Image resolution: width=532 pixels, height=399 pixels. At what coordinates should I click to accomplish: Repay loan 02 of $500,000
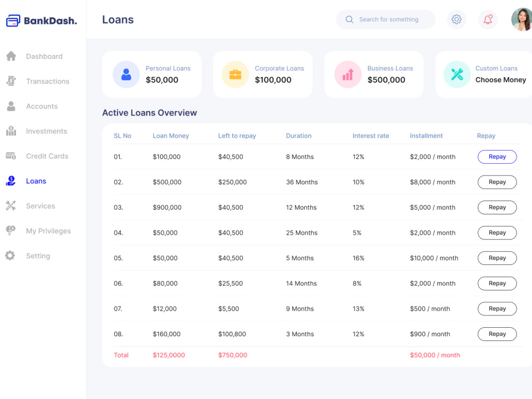pyautogui.click(x=497, y=182)
